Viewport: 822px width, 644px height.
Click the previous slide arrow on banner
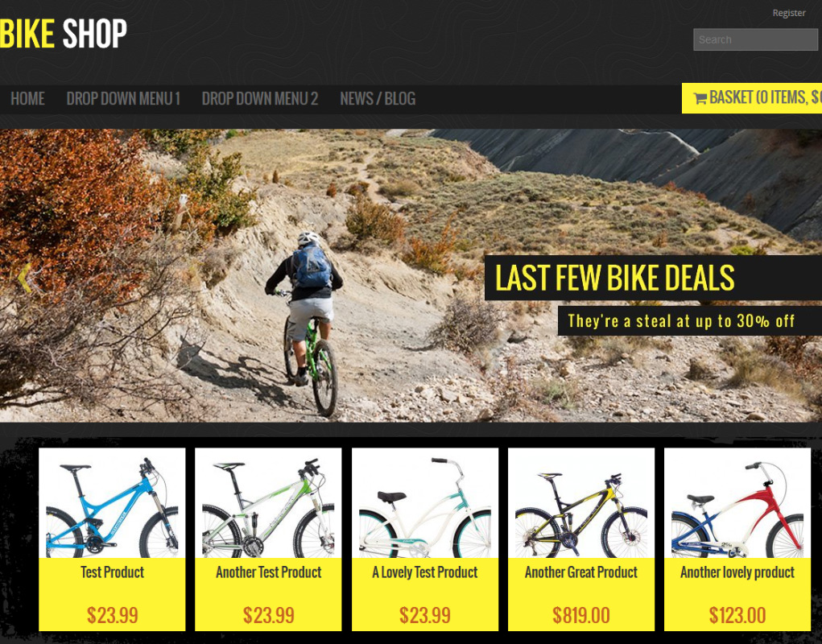point(25,278)
